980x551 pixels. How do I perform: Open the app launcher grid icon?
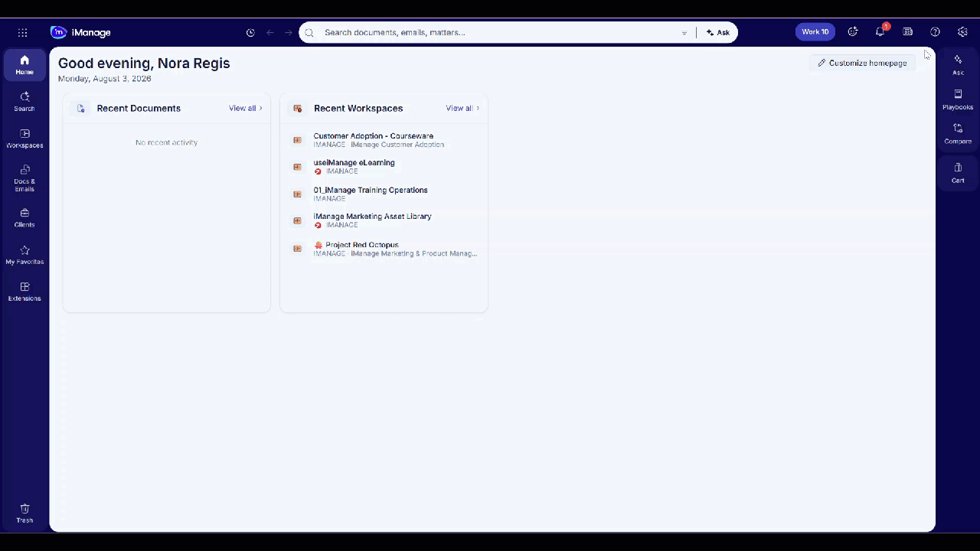pos(22,32)
